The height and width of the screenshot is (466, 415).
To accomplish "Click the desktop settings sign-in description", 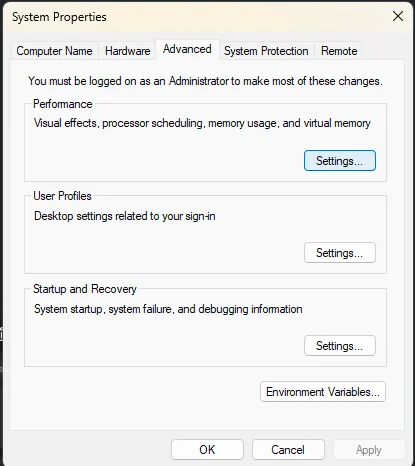I will (x=125, y=216).
